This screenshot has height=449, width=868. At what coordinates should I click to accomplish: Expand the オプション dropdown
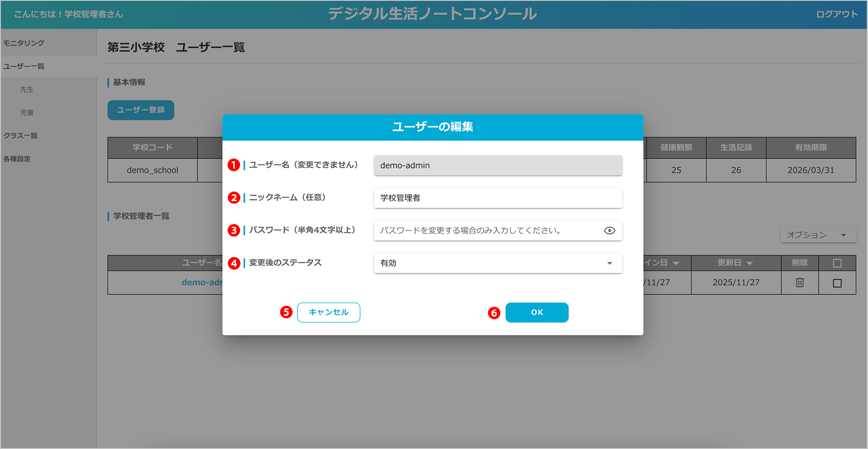[817, 235]
